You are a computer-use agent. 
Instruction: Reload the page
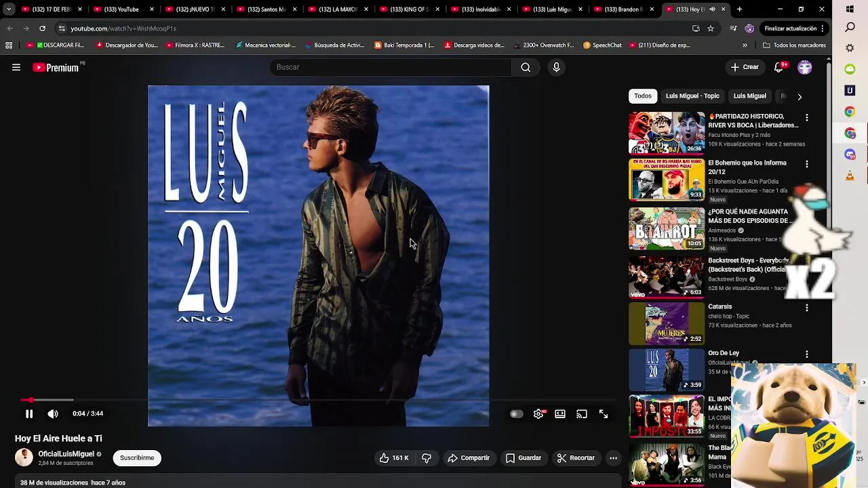coord(42,28)
